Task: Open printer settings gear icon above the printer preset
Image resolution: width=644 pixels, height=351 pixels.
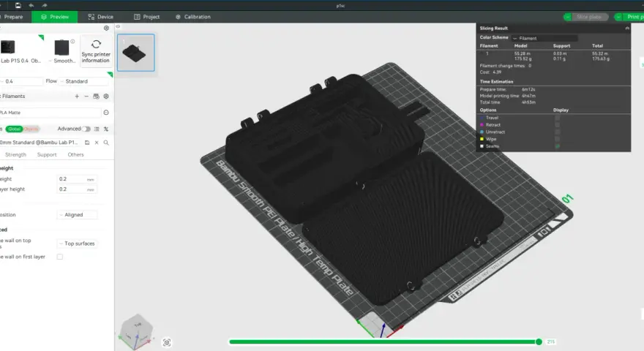Action: pyautogui.click(x=106, y=28)
